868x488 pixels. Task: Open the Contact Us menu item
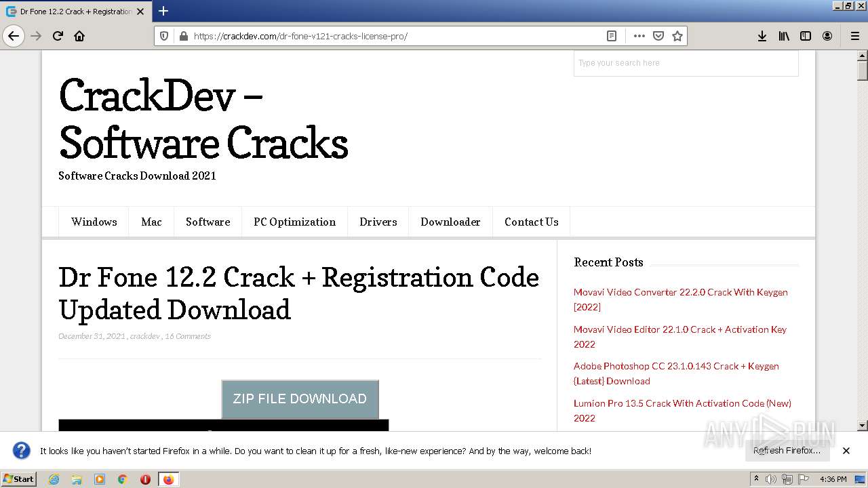pyautogui.click(x=531, y=222)
